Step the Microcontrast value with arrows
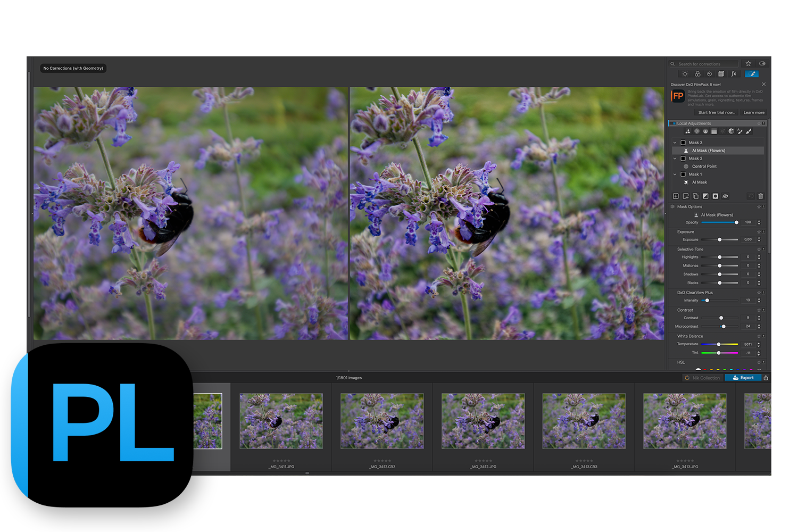Image resolution: width=798 pixels, height=532 pixels. point(759,327)
